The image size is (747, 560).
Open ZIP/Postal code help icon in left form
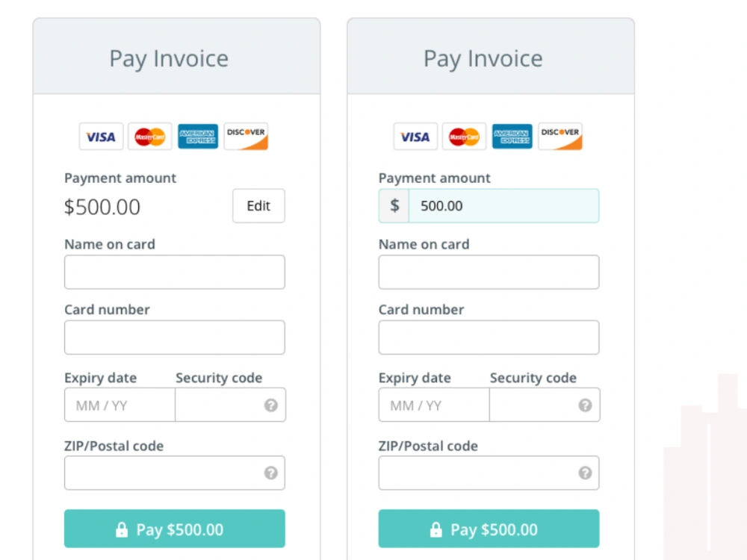pos(271,473)
